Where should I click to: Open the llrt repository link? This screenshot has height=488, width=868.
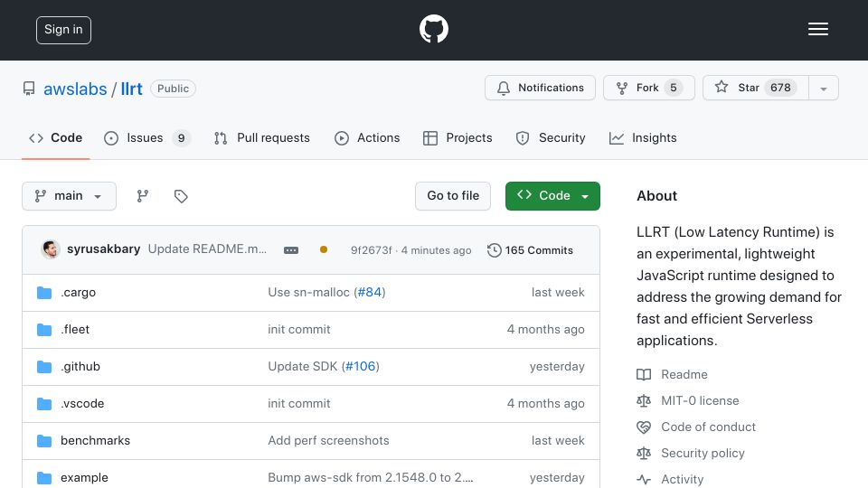pos(132,89)
